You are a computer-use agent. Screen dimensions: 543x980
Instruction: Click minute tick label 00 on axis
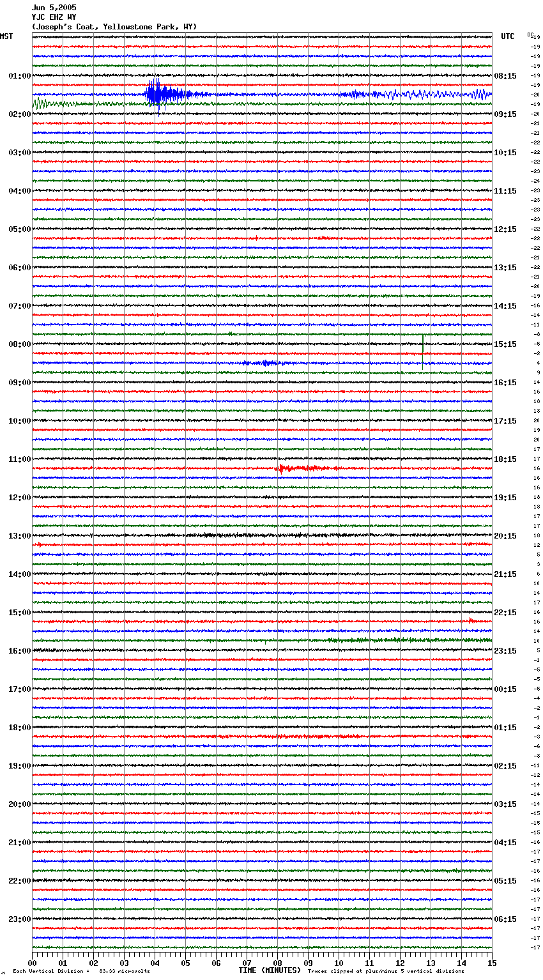(32, 963)
